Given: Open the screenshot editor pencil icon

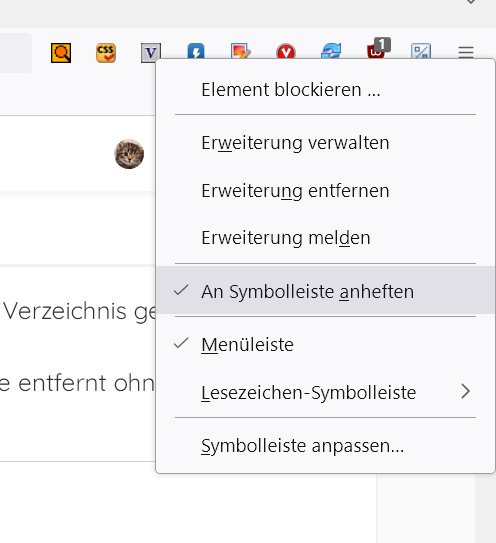Looking at the screenshot, I should point(241,51).
